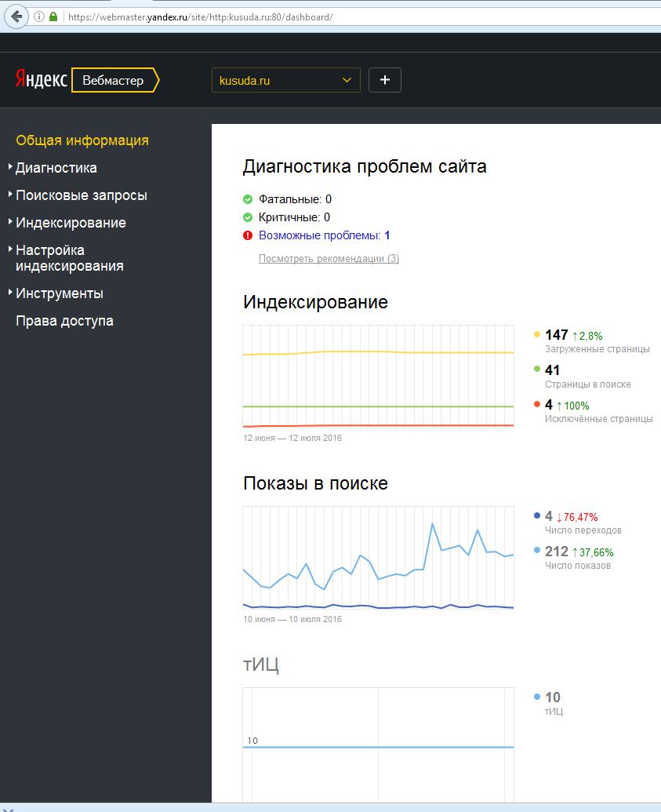
Task: Open the Вебмастер service badge
Action: (x=115, y=80)
